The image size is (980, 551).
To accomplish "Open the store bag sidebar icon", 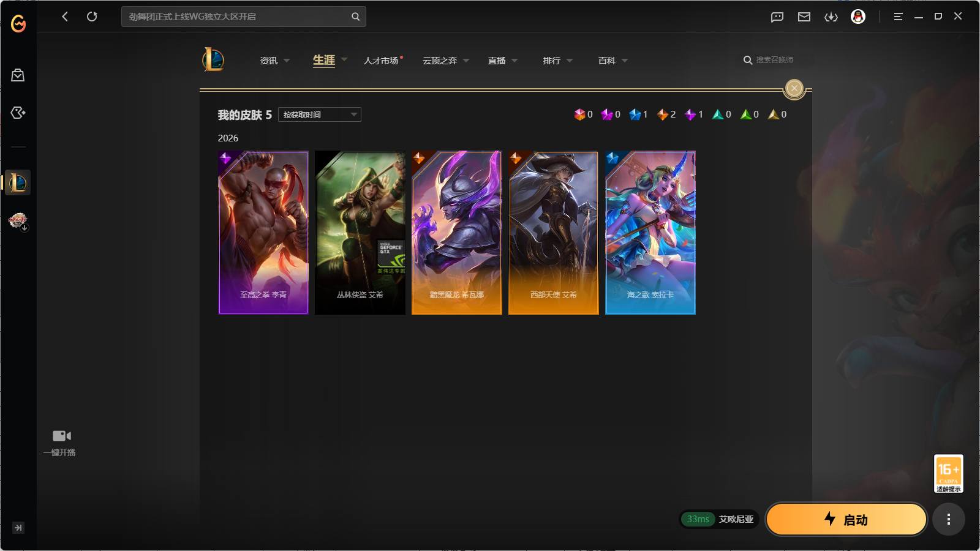I will coord(18,75).
